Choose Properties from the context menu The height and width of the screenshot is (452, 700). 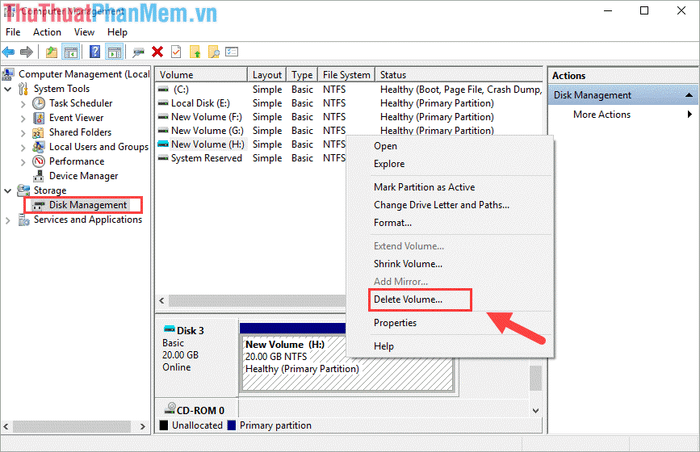450,323
